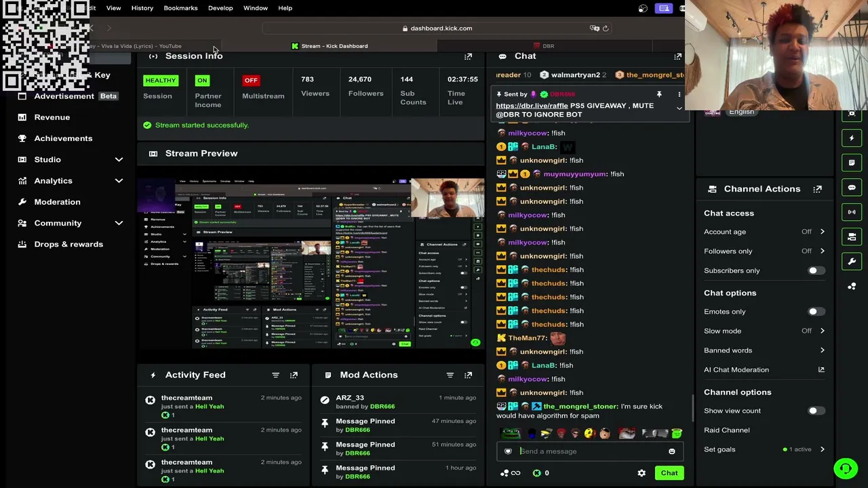
Task: Click the wrench icon in right sidebar
Action: 852,261
